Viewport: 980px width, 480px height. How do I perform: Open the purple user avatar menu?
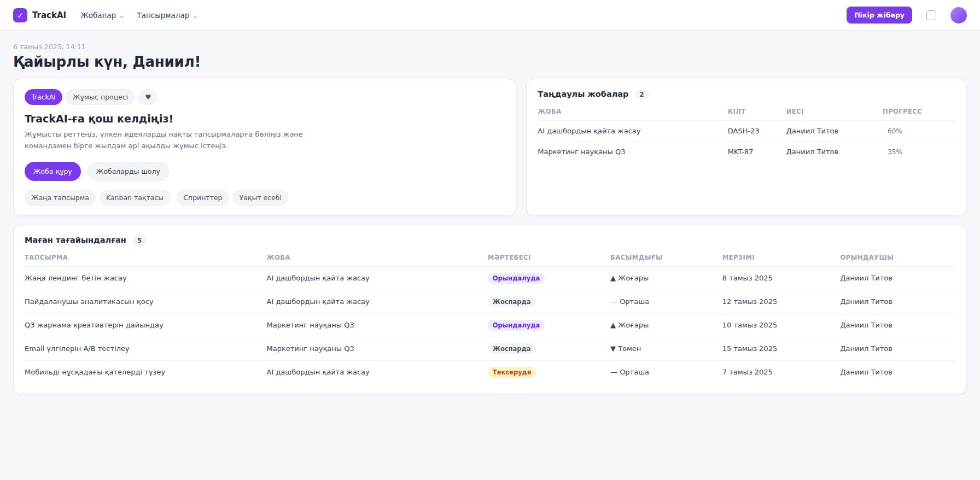click(x=958, y=15)
